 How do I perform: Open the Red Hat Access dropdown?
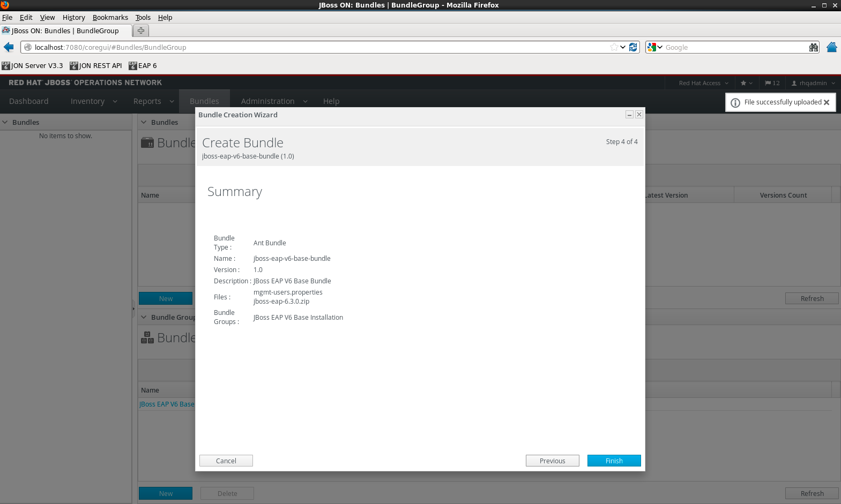tap(703, 83)
